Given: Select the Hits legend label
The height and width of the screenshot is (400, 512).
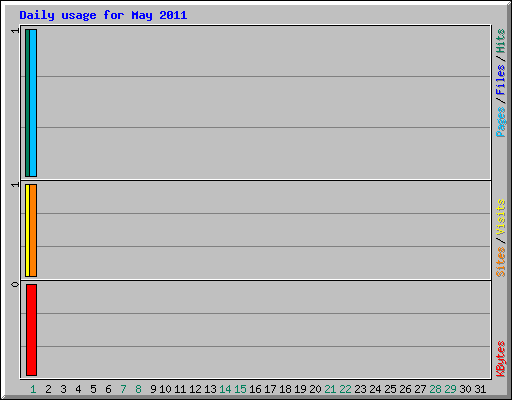Looking at the screenshot, I should (500, 41).
